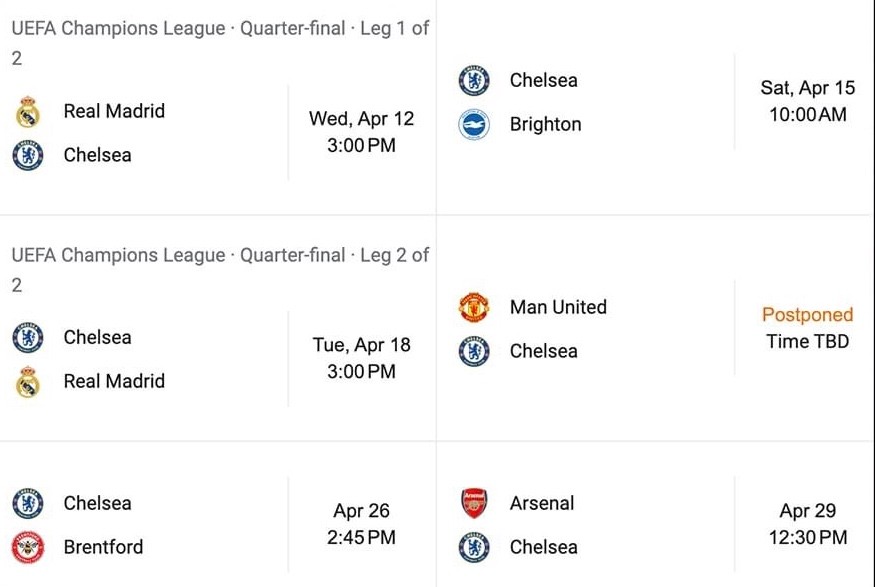This screenshot has width=875, height=587.
Task: Click Chelsea crest in the Man United fixture
Action: 473,351
